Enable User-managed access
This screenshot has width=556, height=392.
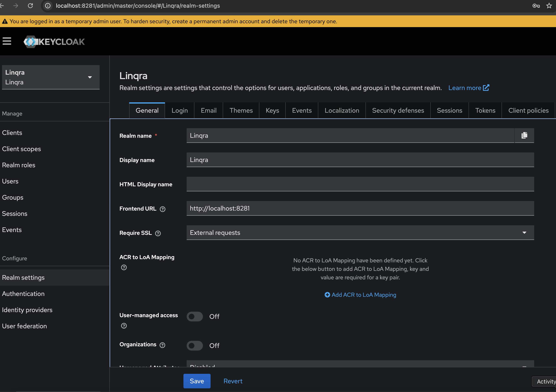(x=194, y=317)
